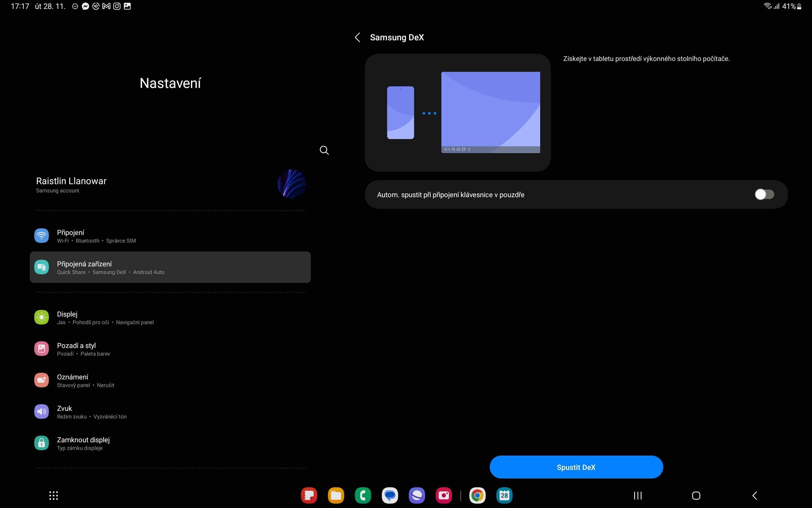Tap the home navigation button
The height and width of the screenshot is (508, 812).
pyautogui.click(x=696, y=496)
